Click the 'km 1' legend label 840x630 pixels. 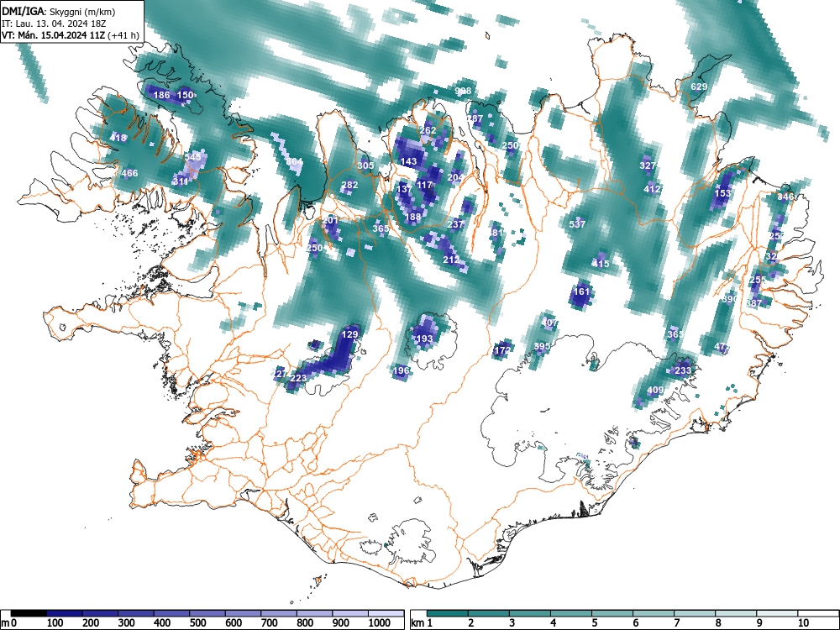click(x=422, y=623)
